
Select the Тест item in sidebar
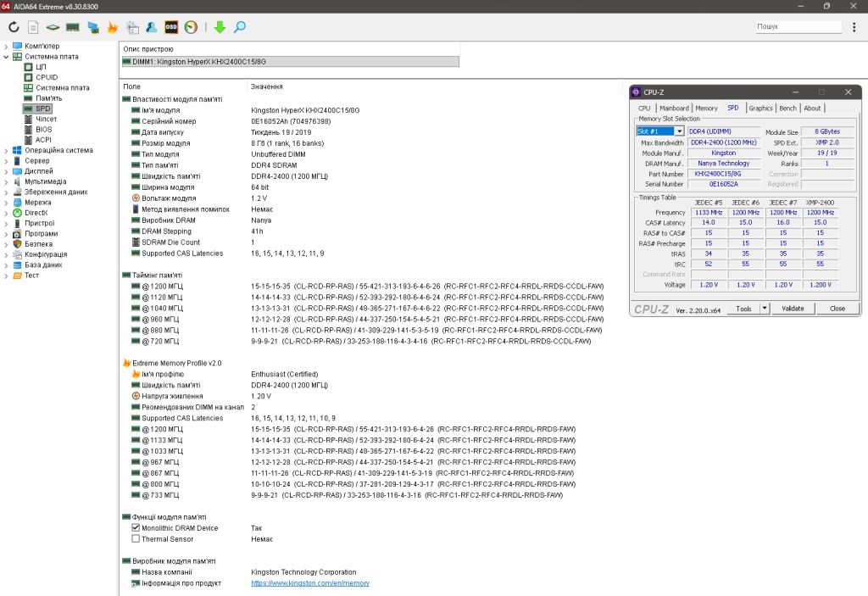(31, 276)
